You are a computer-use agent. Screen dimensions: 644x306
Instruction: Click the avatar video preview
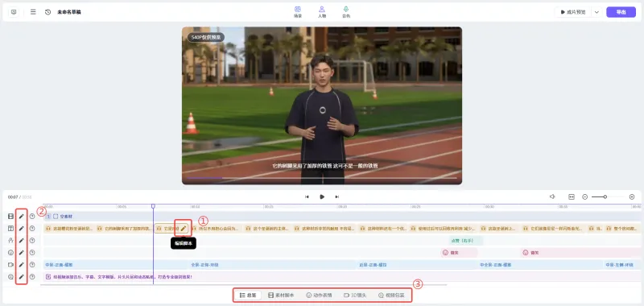point(322,105)
